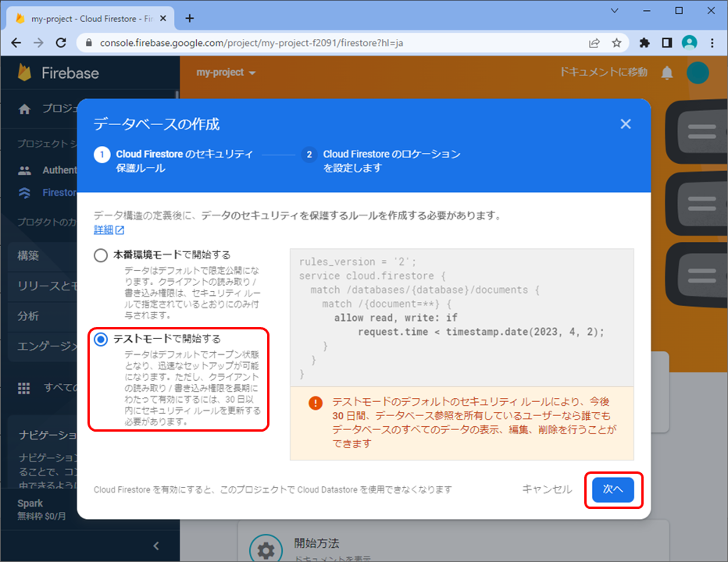Image resolution: width=728 pixels, height=562 pixels.
Task: Open the Chrome profile avatar
Action: [x=689, y=43]
